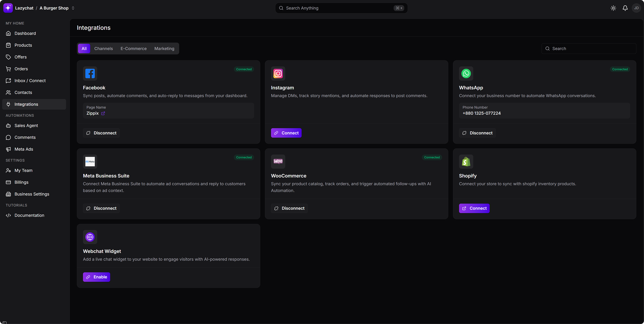Open the JD user avatar menu
The width and height of the screenshot is (644, 324).
coord(636,8)
